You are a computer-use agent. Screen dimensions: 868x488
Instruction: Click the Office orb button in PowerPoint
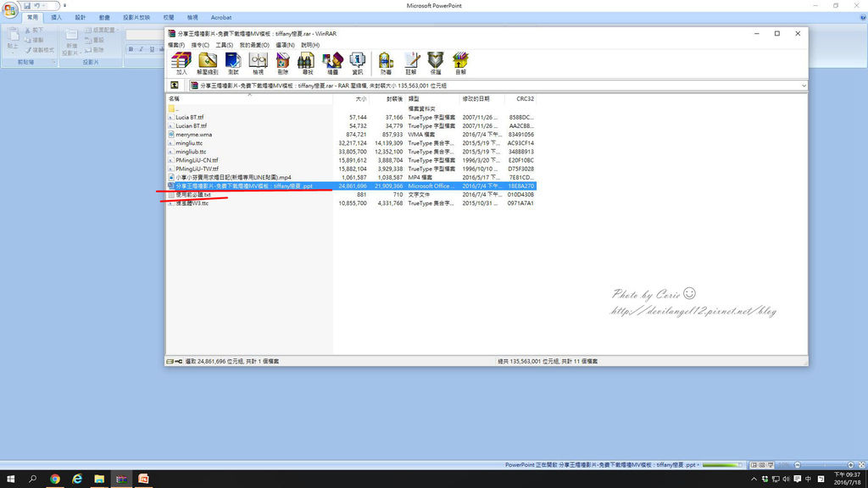[9, 9]
